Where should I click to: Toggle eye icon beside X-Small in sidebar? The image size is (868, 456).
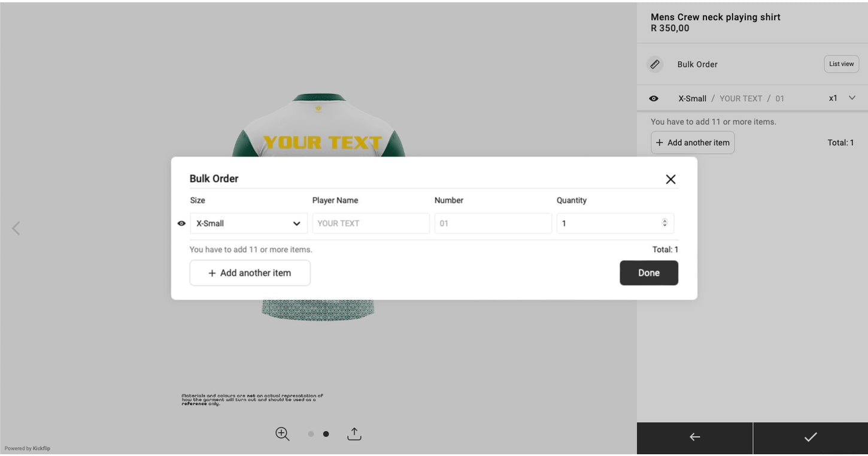[654, 98]
